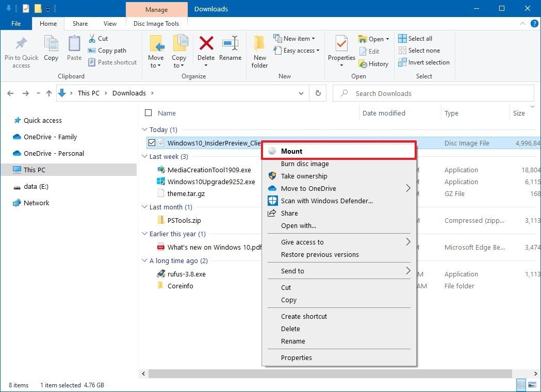Screen dimensions: 541x392
Task: Collapse the A long time ago group
Action: 144,260
